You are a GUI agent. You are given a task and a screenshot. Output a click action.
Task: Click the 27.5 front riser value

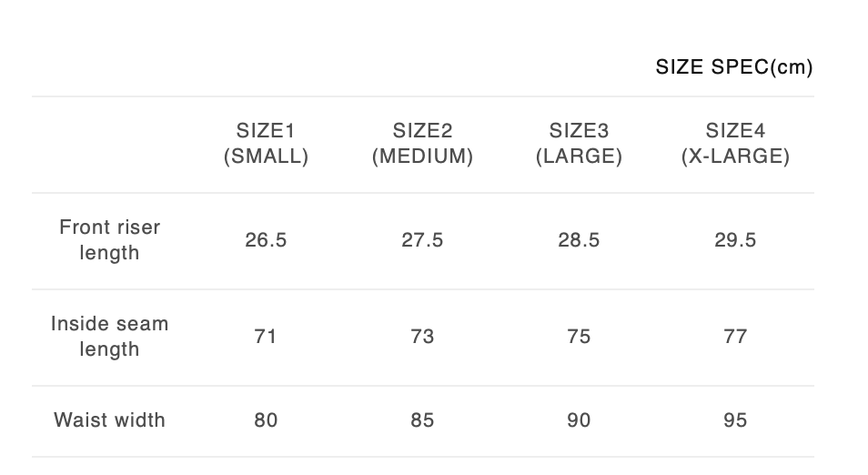(x=422, y=240)
